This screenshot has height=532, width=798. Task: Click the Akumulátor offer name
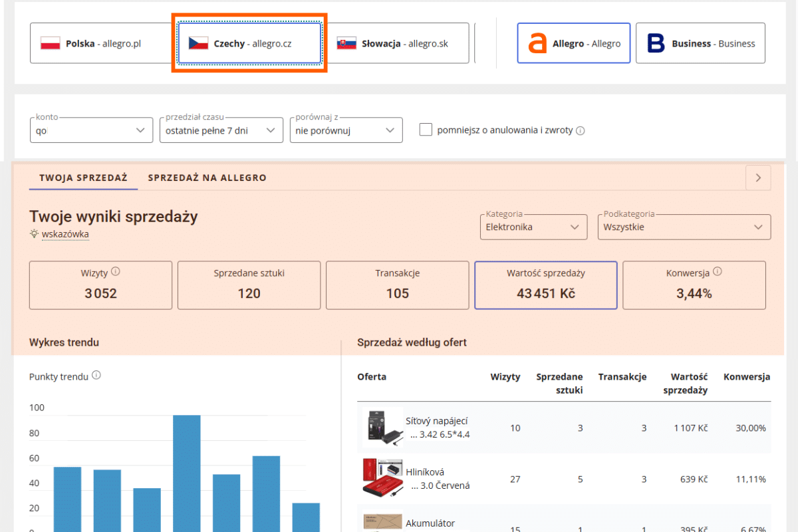coord(430,523)
